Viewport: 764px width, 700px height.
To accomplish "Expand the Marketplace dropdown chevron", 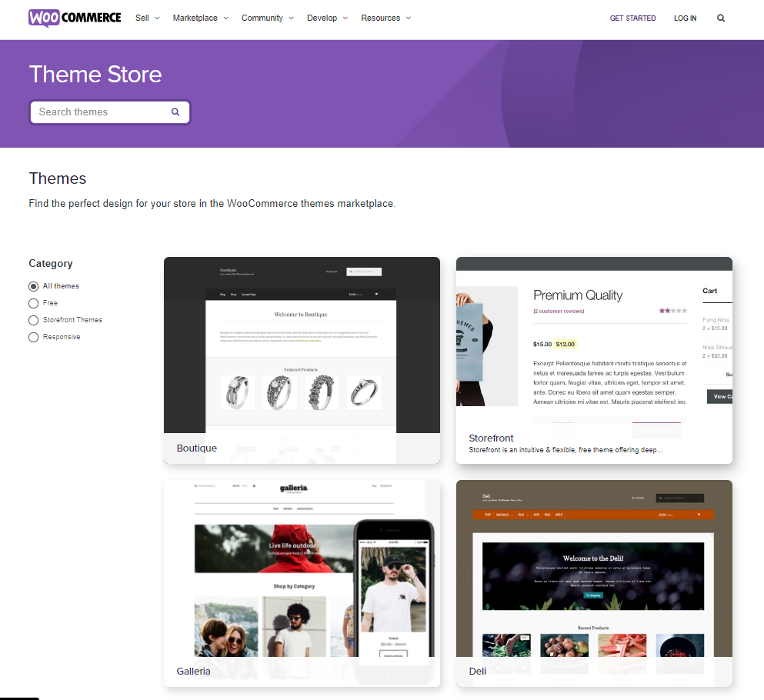I will click(x=225, y=18).
